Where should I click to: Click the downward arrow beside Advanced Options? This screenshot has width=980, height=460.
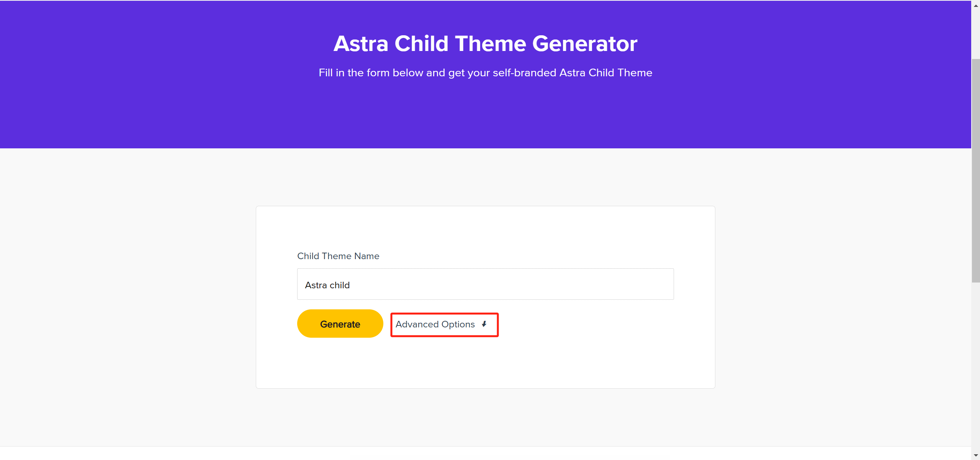pos(483,324)
